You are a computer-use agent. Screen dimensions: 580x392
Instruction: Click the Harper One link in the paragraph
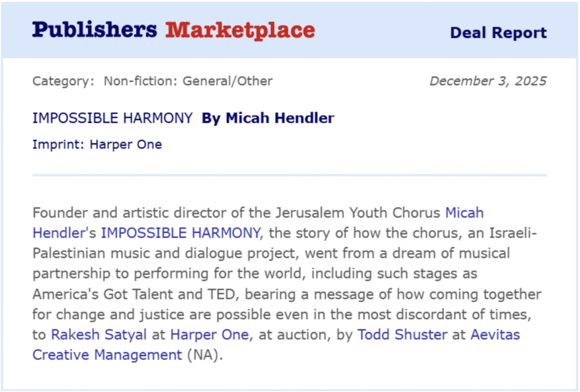pyautogui.click(x=209, y=335)
